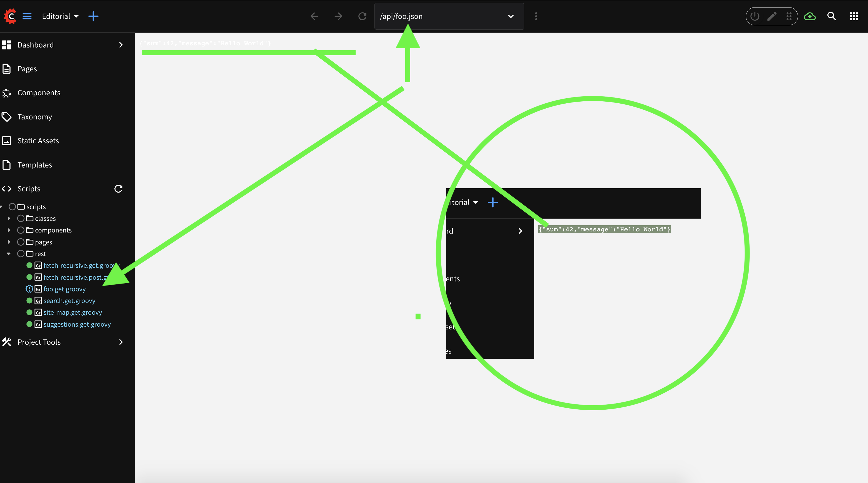Open the three-dot options menu beside address bar

click(536, 16)
